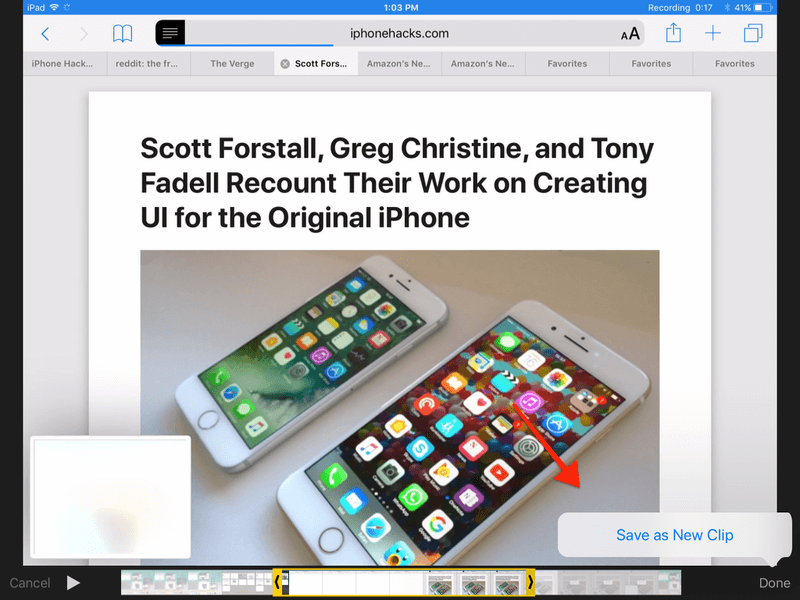Viewport: 800px width, 600px height.
Task: Choose Save as New Clip
Action: pyautogui.click(x=674, y=535)
